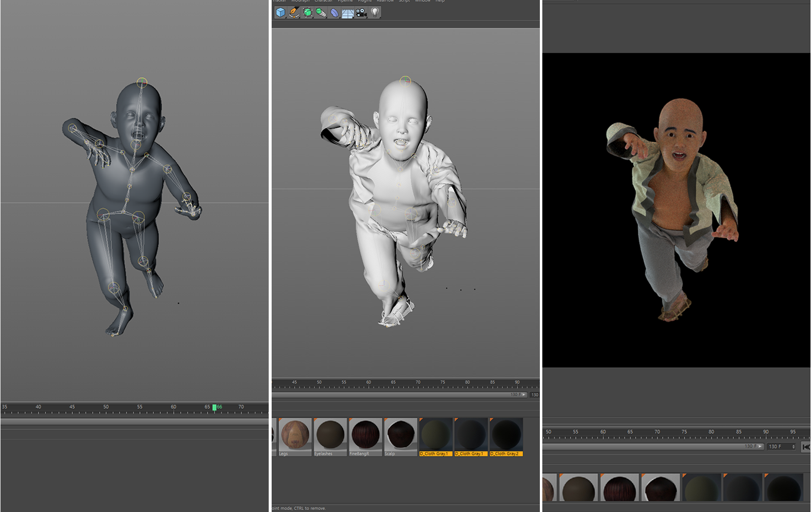Click the 'D_Cloth Gray.2' highlighted label
Viewport: 812px width, 512px height.
[506, 454]
